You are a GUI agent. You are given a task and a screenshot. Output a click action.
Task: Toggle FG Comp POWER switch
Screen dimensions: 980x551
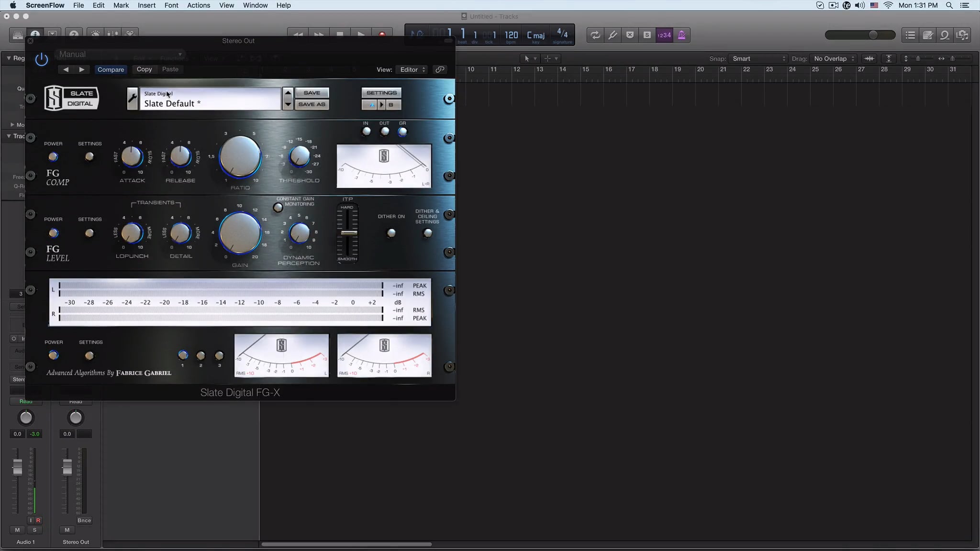(x=53, y=156)
